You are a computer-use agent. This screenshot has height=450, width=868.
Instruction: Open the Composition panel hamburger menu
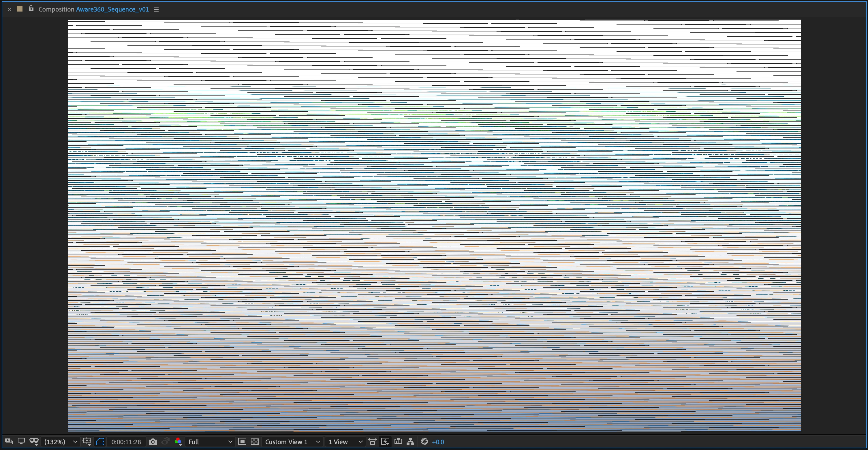click(x=156, y=10)
